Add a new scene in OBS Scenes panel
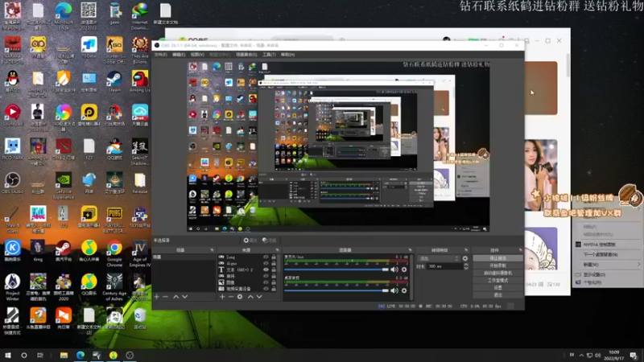This screenshot has height=362, width=644. (156, 297)
